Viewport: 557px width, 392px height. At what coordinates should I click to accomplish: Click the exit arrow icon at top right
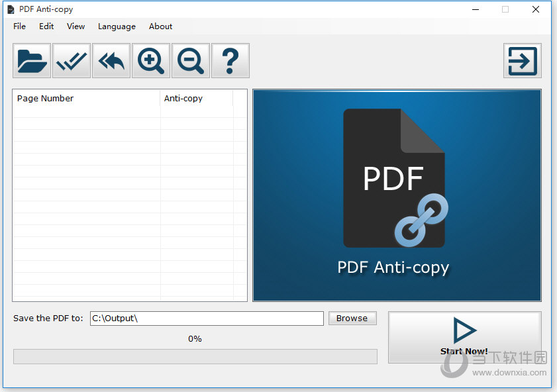(522, 61)
